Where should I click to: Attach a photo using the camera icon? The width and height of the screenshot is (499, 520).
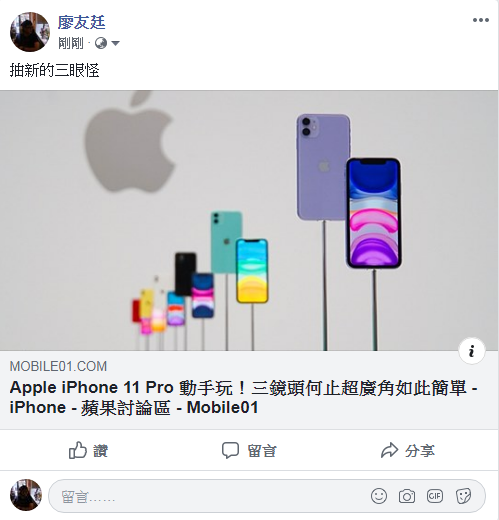click(407, 496)
